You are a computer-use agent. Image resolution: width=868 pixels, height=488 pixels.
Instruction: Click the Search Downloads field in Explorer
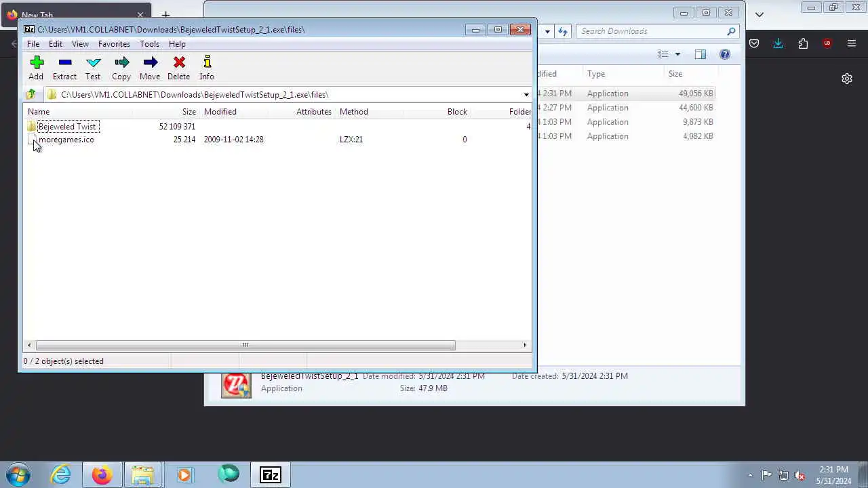[656, 31]
